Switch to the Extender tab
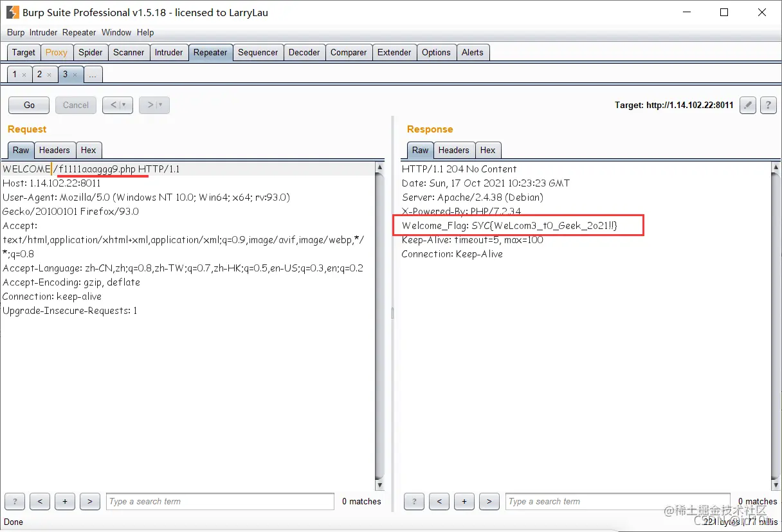The height and width of the screenshot is (532, 782). pyautogui.click(x=394, y=53)
